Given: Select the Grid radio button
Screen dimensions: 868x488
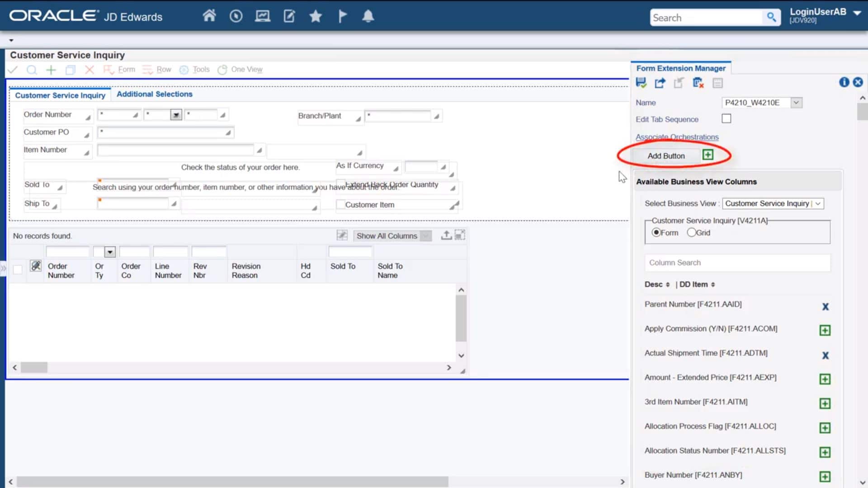Looking at the screenshot, I should (x=692, y=232).
